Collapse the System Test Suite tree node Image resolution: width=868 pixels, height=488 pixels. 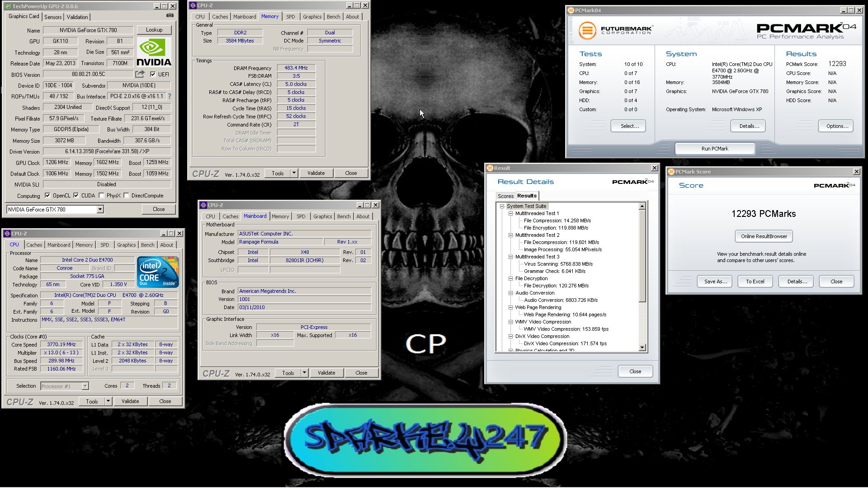point(502,206)
